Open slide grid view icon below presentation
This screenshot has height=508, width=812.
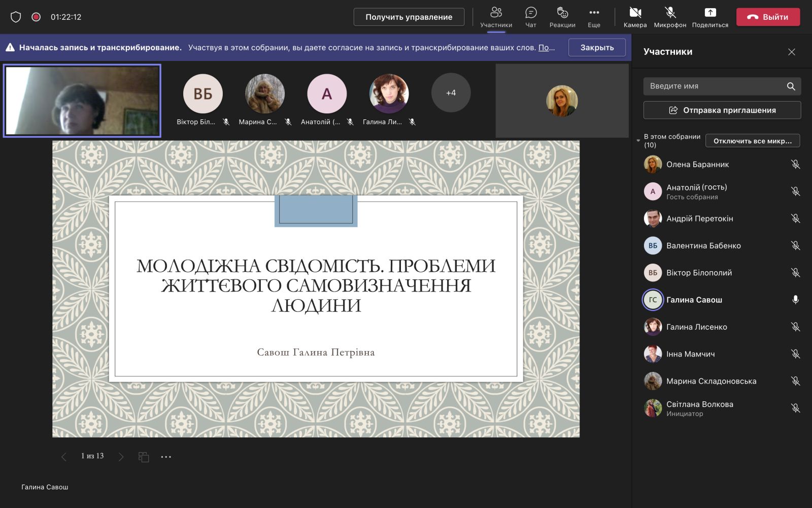coord(144,457)
